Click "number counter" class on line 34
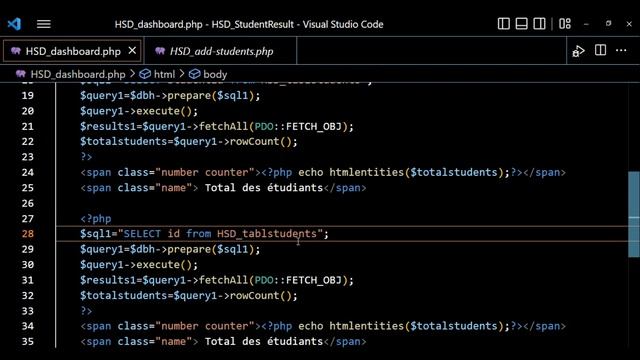The height and width of the screenshot is (360, 640). [x=204, y=326]
